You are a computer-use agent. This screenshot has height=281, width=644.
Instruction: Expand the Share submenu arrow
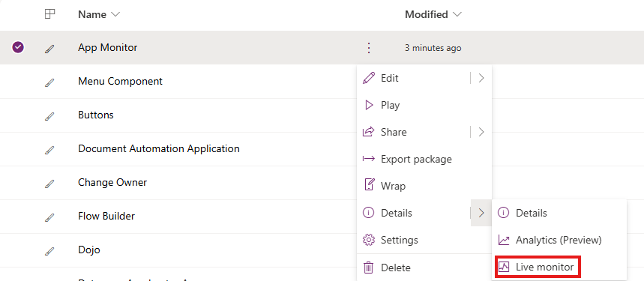pos(481,132)
